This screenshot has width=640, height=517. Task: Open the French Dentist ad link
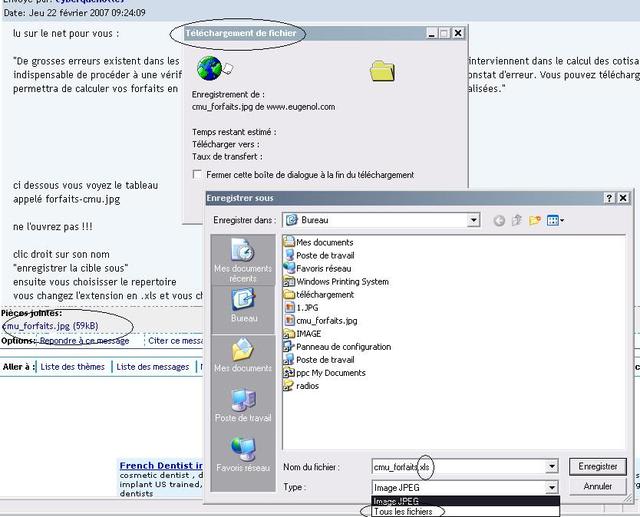(161, 466)
